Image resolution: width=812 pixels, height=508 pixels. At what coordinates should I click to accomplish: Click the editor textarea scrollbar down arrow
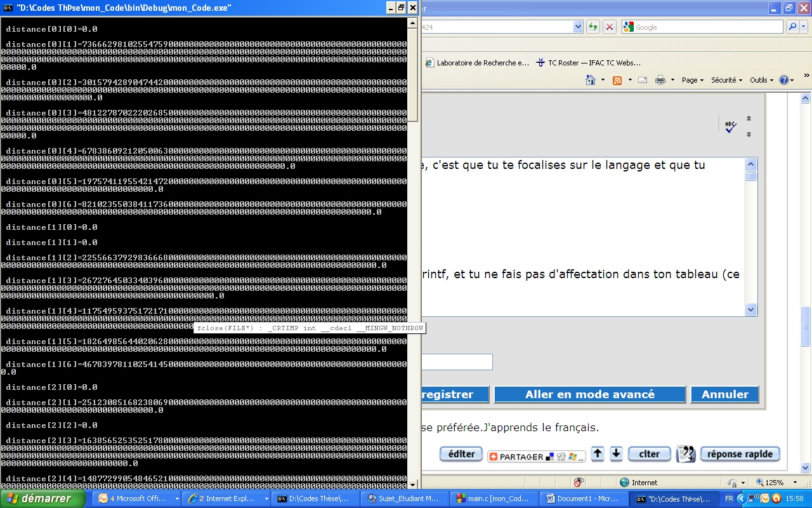(751, 310)
